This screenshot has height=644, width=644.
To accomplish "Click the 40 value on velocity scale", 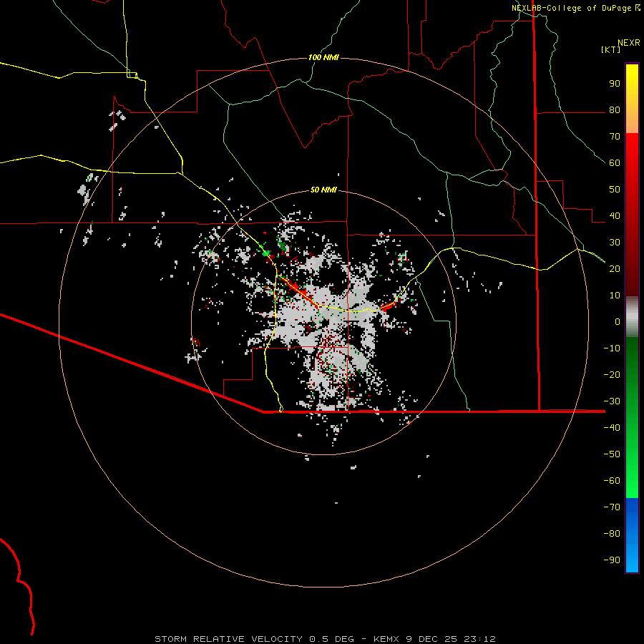I will (x=615, y=216).
